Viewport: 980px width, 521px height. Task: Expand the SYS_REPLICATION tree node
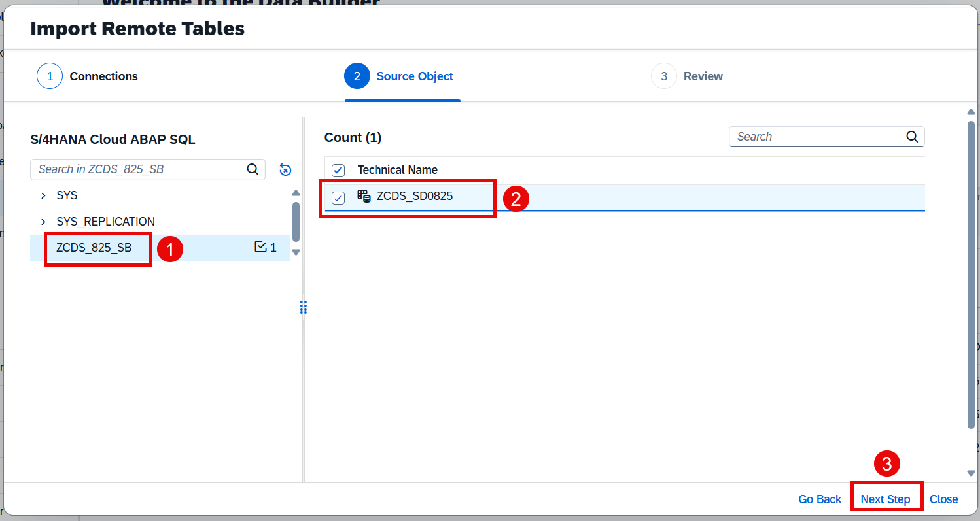tap(43, 222)
